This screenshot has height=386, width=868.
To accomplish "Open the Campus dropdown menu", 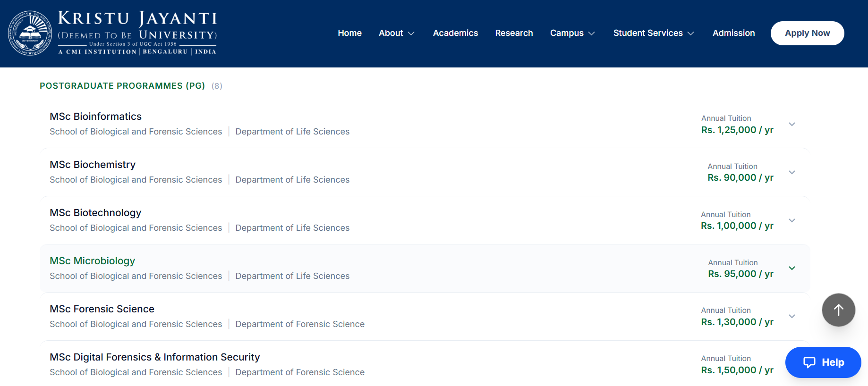I will coord(572,33).
